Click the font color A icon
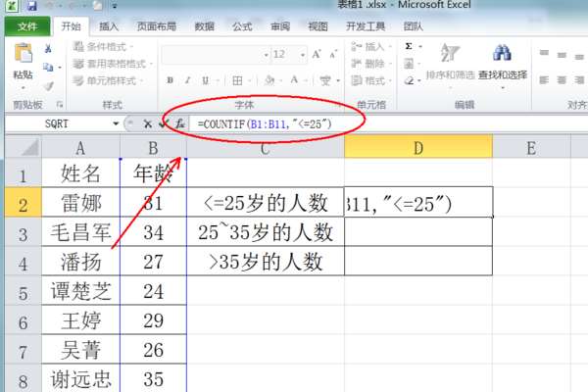 294,80
